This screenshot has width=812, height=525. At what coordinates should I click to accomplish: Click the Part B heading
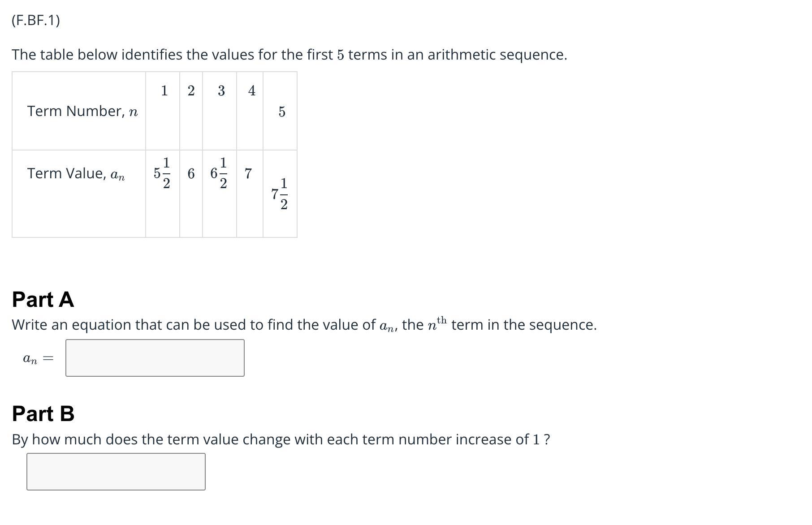click(x=43, y=413)
